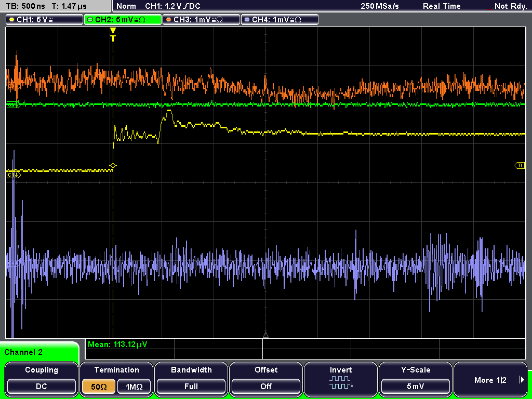Click the TB: 500 ns timebase readout

[x=25, y=6]
